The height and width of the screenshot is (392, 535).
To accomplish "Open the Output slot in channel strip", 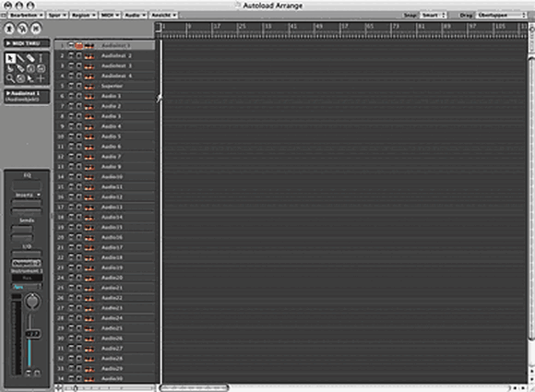I will (27, 263).
